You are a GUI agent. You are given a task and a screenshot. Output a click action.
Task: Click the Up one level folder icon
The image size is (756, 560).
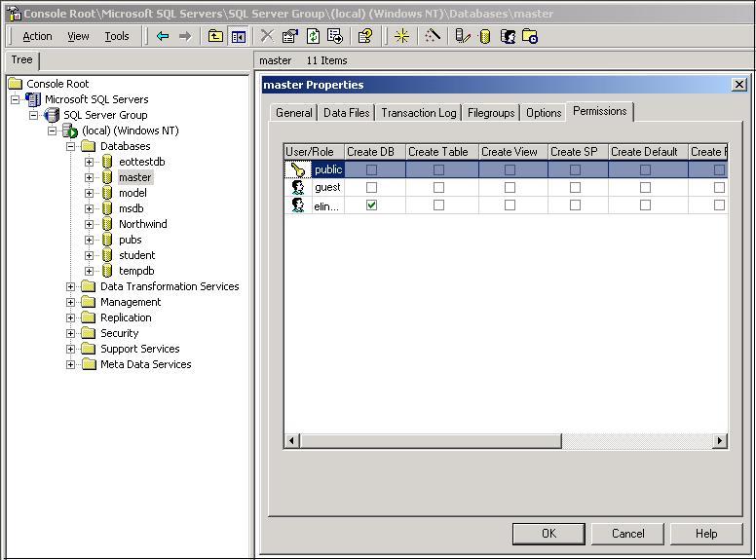(215, 36)
